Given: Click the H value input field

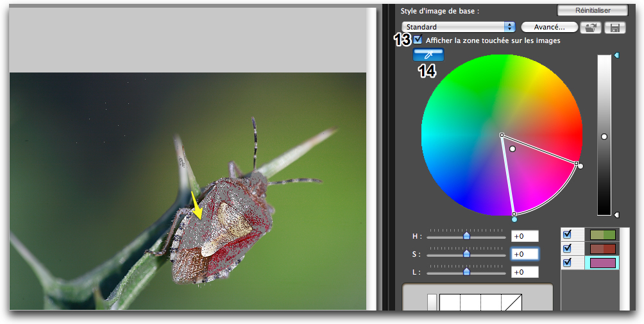Looking at the screenshot, I should coord(525,236).
